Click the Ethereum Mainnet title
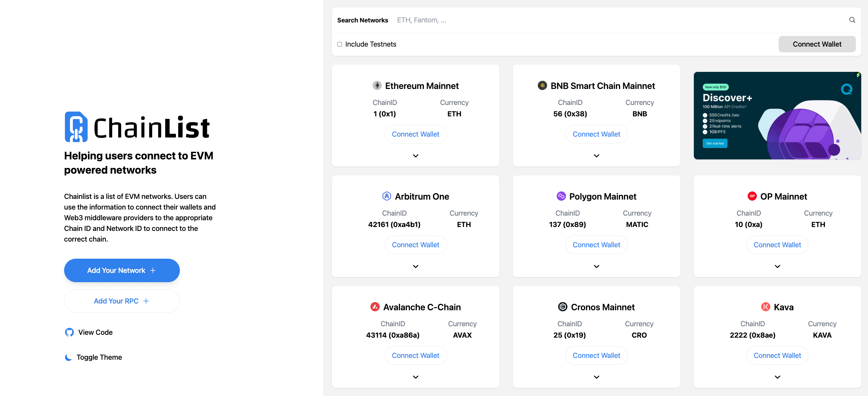This screenshot has width=868, height=396. 422,86
